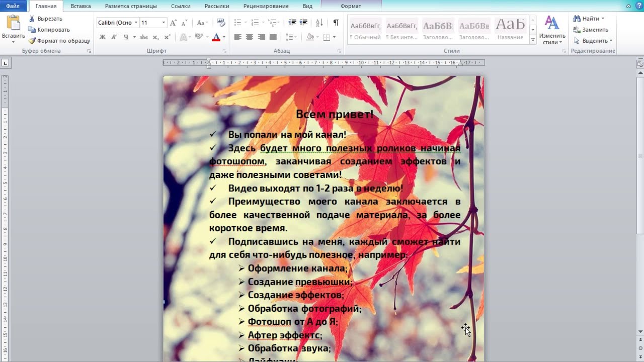Open the line spacing dropdown

(x=291, y=37)
